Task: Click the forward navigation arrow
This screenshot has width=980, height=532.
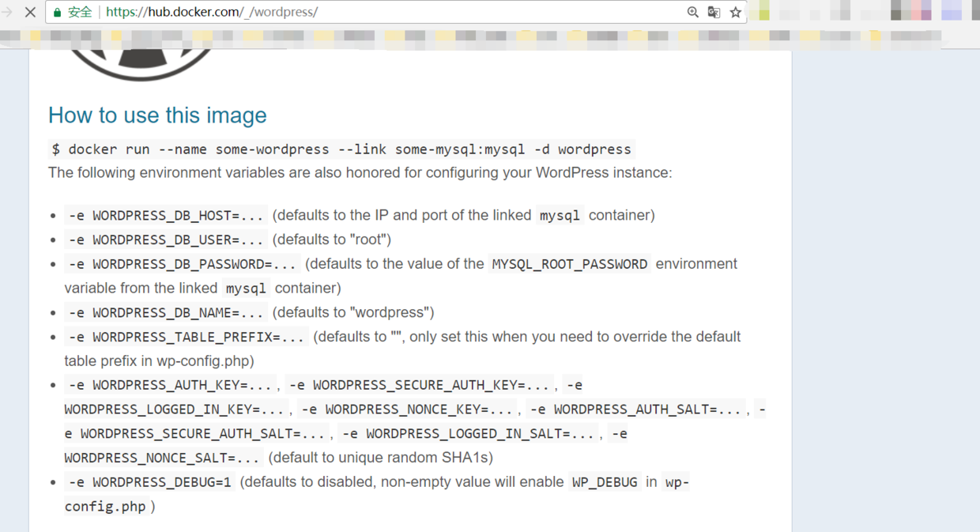Action: pyautogui.click(x=7, y=12)
